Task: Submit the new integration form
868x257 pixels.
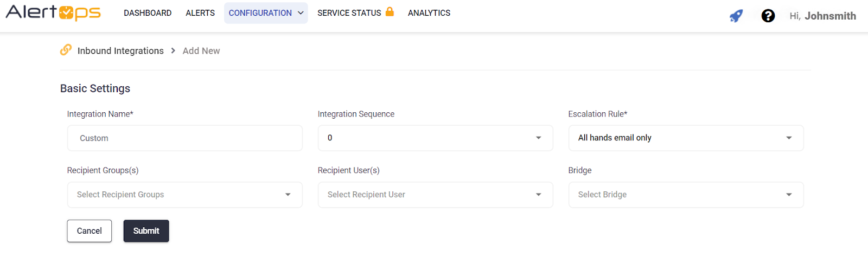Action: 146,231
